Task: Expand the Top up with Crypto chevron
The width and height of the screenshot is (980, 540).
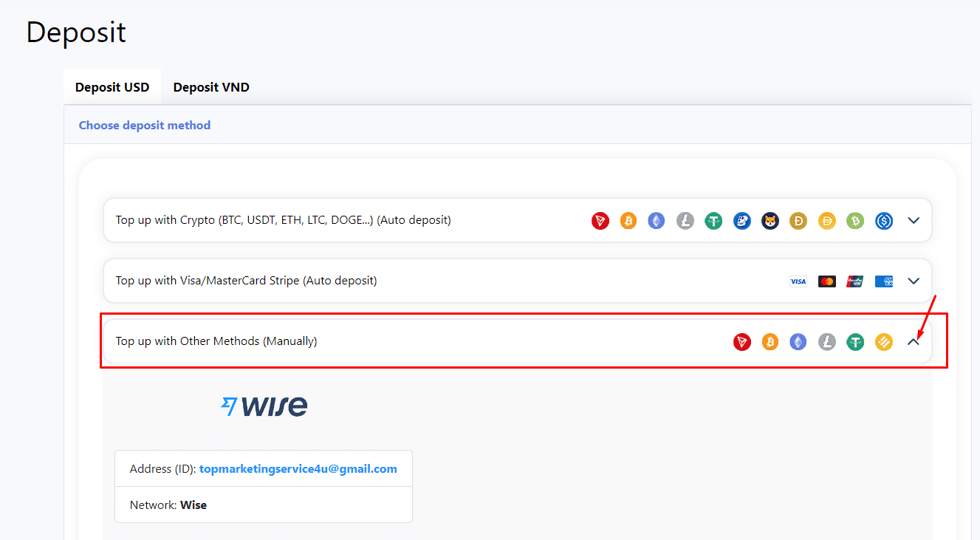Action: [x=914, y=220]
